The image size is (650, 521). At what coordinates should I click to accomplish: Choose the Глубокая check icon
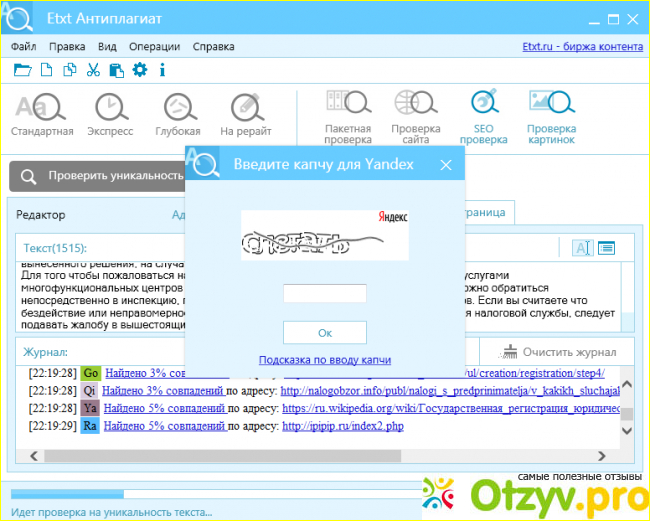(178, 114)
